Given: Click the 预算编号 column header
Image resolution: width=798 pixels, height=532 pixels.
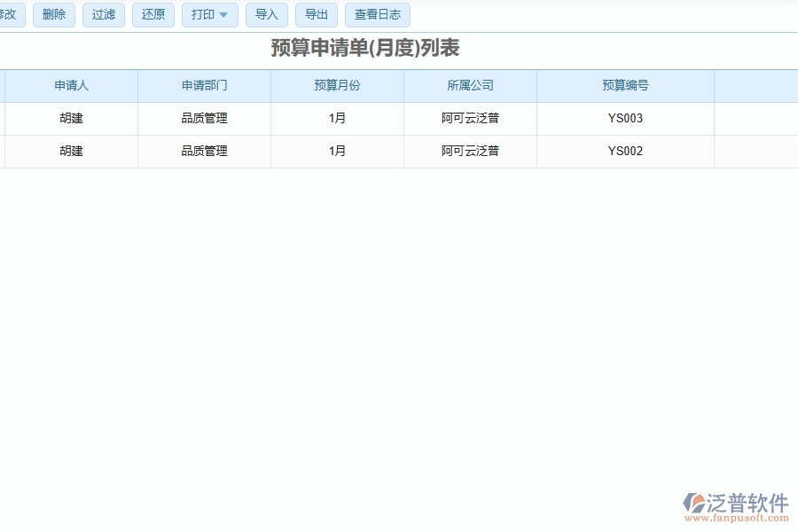Looking at the screenshot, I should coord(625,85).
